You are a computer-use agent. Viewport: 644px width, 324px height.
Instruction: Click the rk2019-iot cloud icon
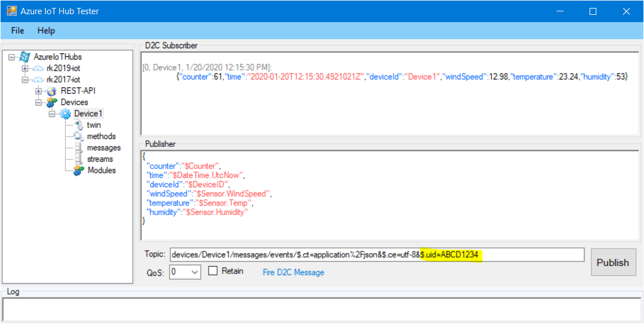tap(38, 68)
